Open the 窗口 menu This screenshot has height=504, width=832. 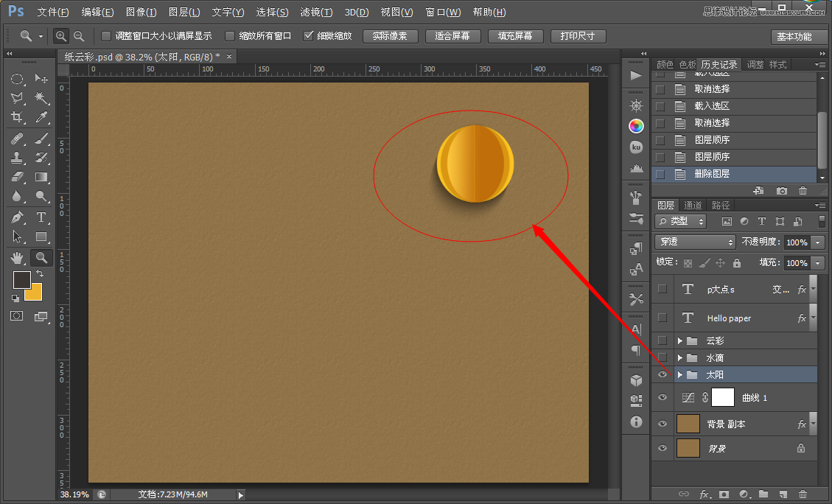point(443,12)
